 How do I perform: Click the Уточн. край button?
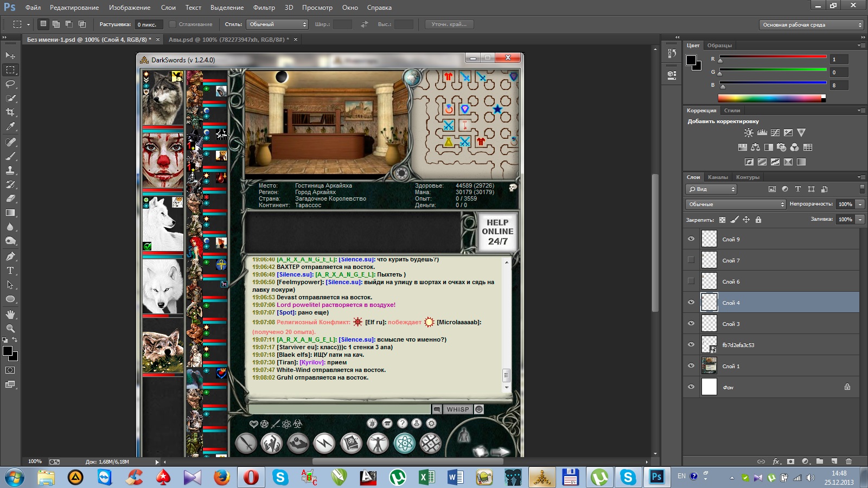point(449,24)
